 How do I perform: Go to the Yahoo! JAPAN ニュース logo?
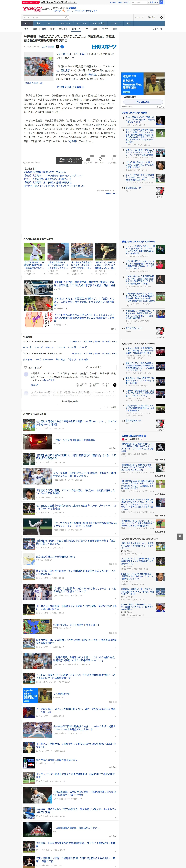click(x=37, y=9)
